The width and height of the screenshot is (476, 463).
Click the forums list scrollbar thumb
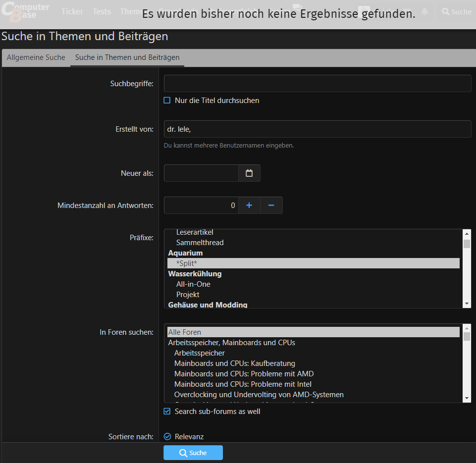pyautogui.click(x=467, y=336)
